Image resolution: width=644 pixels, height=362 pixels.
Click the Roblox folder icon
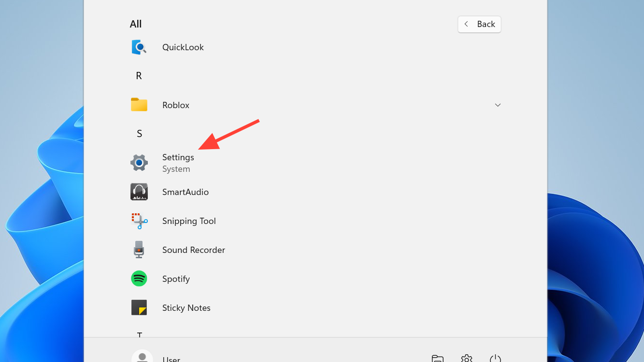[139, 105]
